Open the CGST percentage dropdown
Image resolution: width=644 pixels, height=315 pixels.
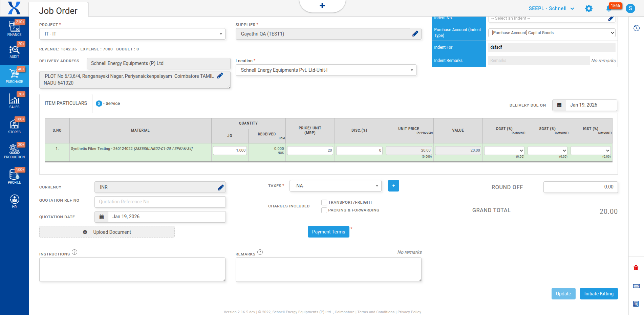[504, 151]
